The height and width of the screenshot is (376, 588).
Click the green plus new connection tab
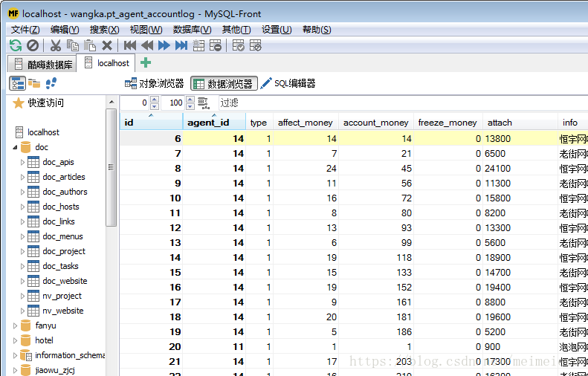[146, 63]
